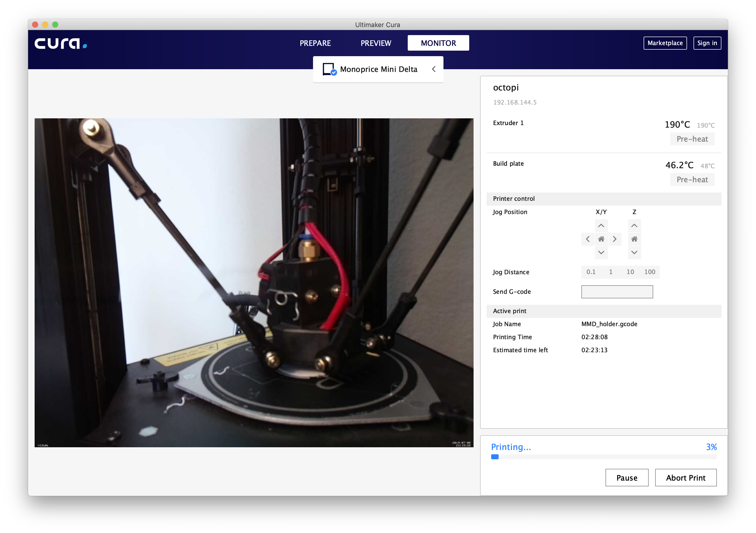Jog Z axis up

pyautogui.click(x=634, y=226)
